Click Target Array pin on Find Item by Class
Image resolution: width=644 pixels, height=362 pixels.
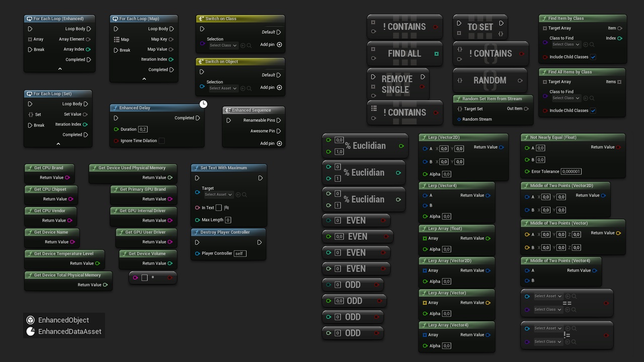(x=545, y=28)
